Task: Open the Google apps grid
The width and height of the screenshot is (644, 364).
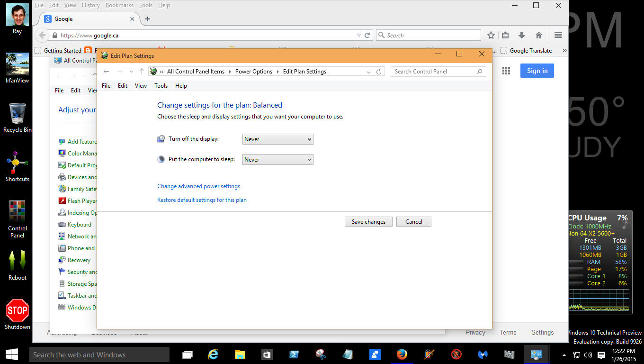Action: [x=506, y=71]
